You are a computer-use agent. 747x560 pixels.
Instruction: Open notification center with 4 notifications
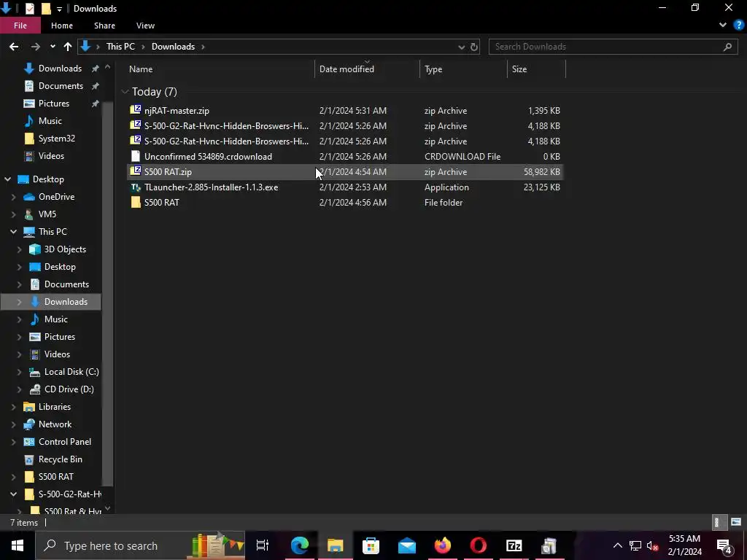coord(724,545)
